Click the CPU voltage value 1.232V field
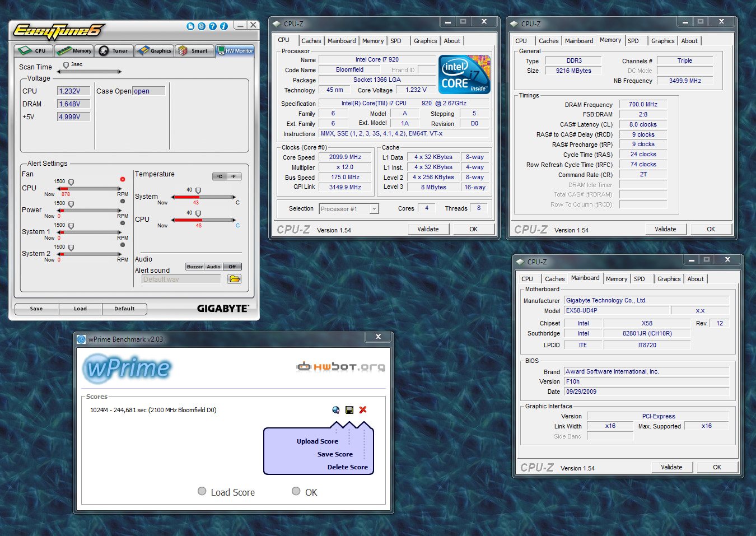This screenshot has height=536, width=756. [x=73, y=91]
